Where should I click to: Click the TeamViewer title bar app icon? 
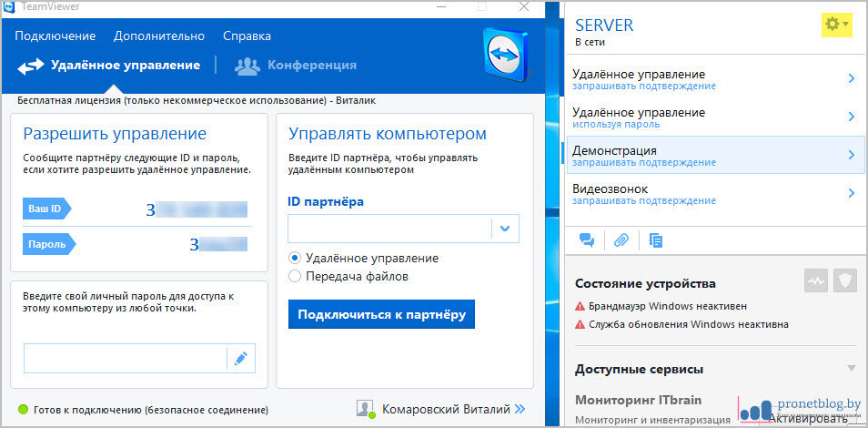pyautogui.click(x=11, y=6)
